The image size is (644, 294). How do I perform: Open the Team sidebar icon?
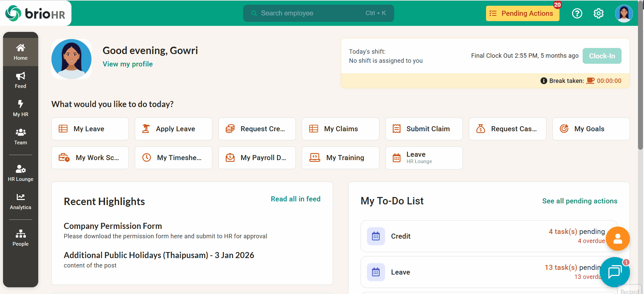point(20,132)
